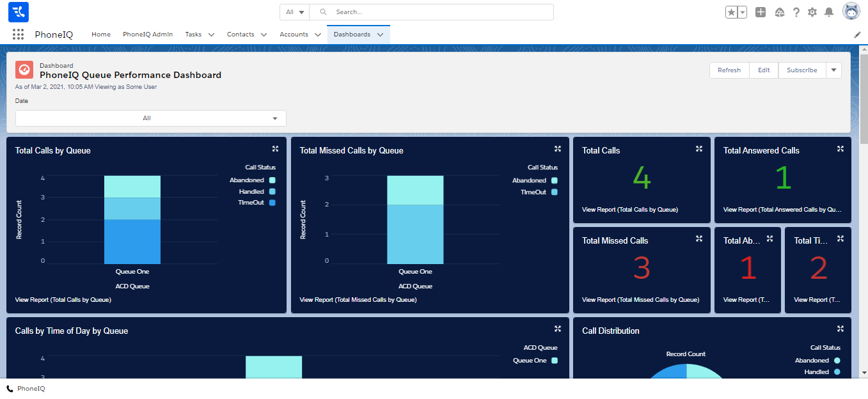Open View Report link under Total Missed Calls
This screenshot has height=399, width=868.
pyautogui.click(x=640, y=300)
